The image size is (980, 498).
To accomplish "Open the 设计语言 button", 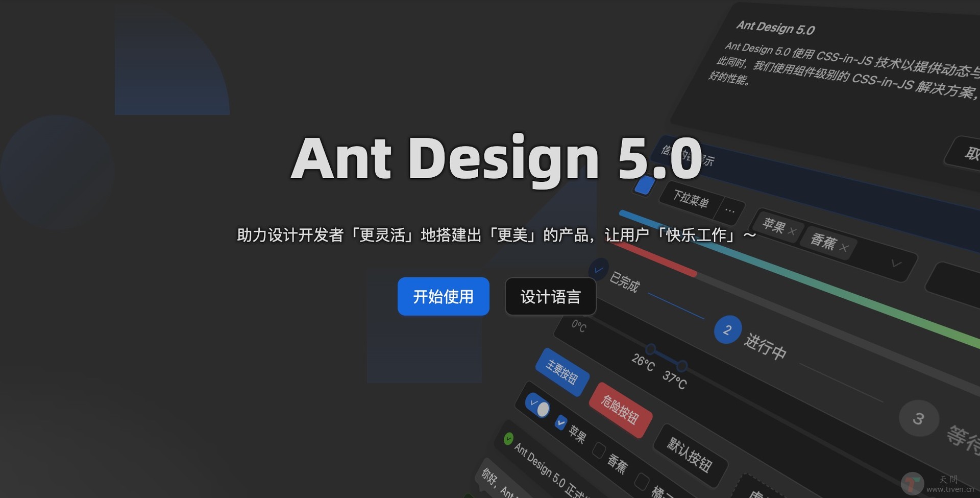I will (x=550, y=296).
